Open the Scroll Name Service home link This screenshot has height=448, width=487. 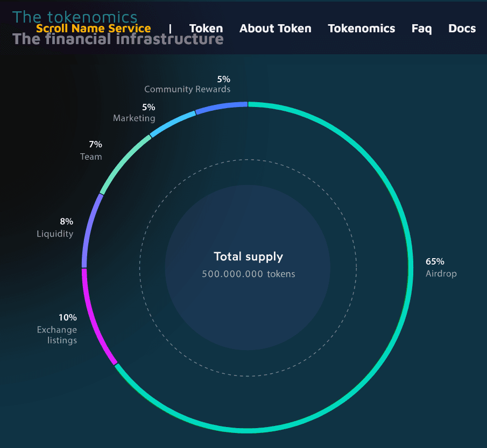93,29
